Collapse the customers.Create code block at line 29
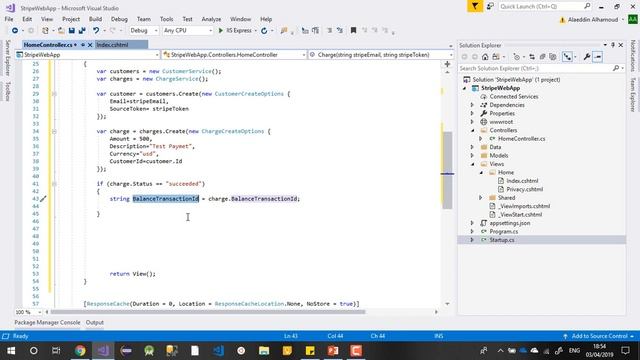The height and width of the screenshot is (360, 640). (54, 94)
